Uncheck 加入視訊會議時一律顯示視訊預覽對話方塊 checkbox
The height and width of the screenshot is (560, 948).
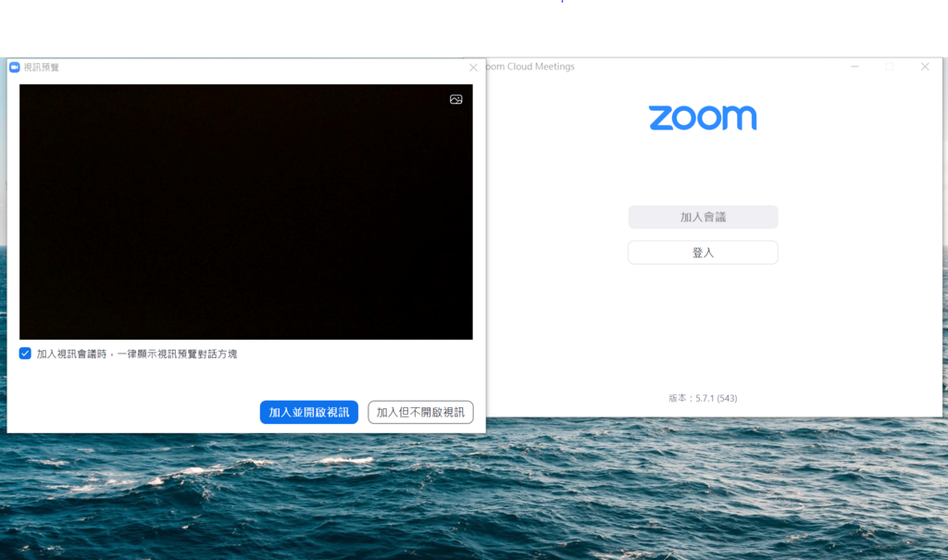click(x=25, y=354)
